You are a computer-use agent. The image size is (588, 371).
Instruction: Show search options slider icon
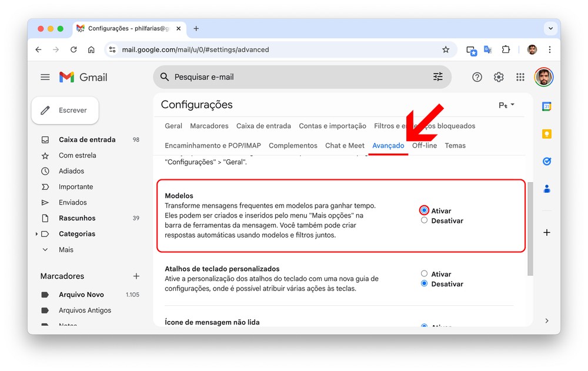[437, 77]
